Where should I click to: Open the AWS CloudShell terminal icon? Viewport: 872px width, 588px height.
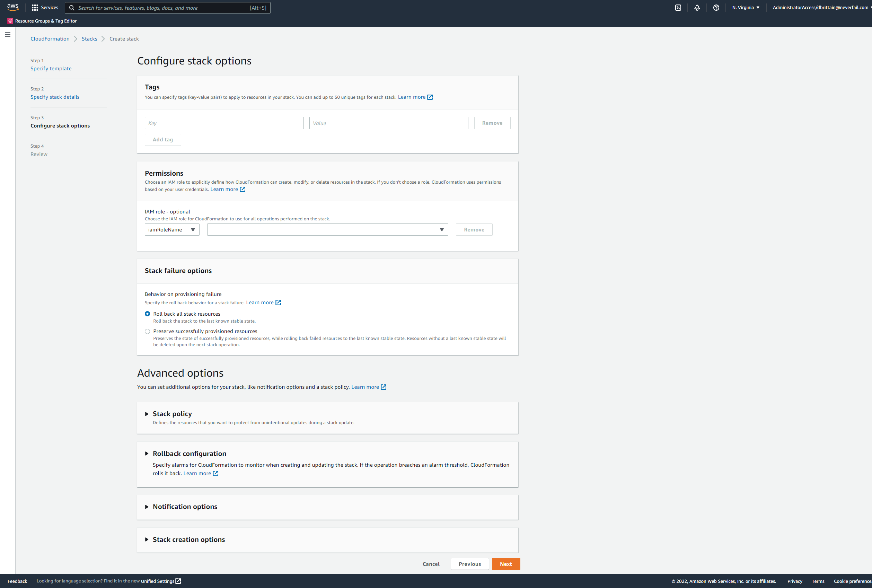[x=677, y=7]
